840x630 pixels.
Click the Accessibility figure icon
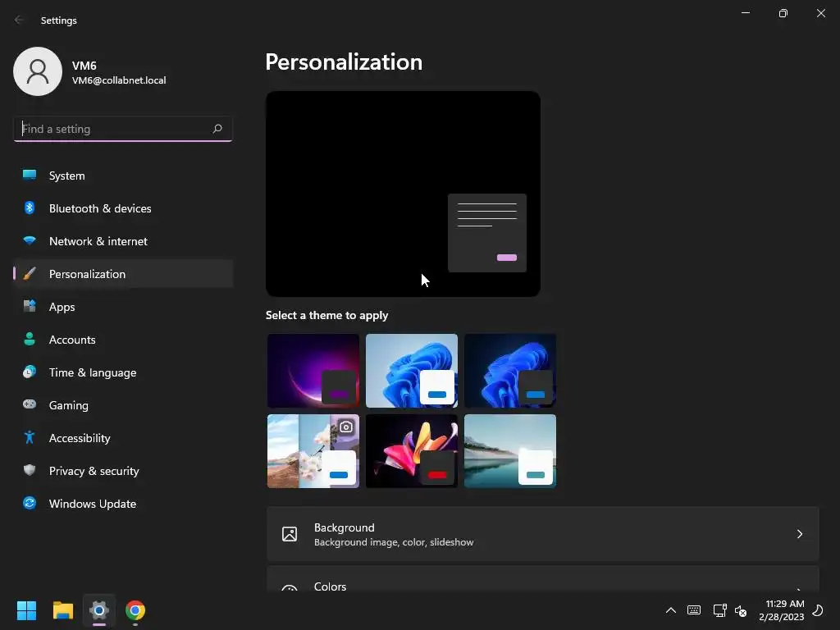click(x=30, y=438)
